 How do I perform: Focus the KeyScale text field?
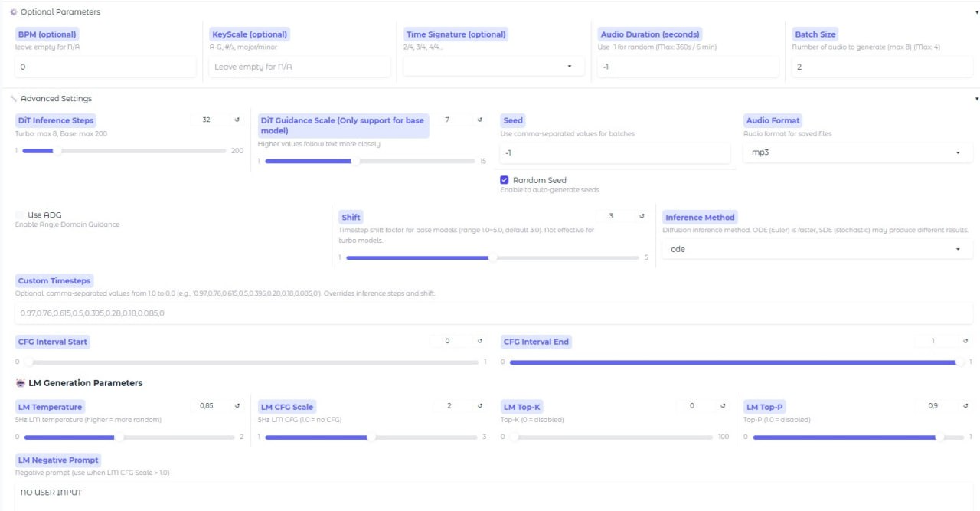coord(299,67)
